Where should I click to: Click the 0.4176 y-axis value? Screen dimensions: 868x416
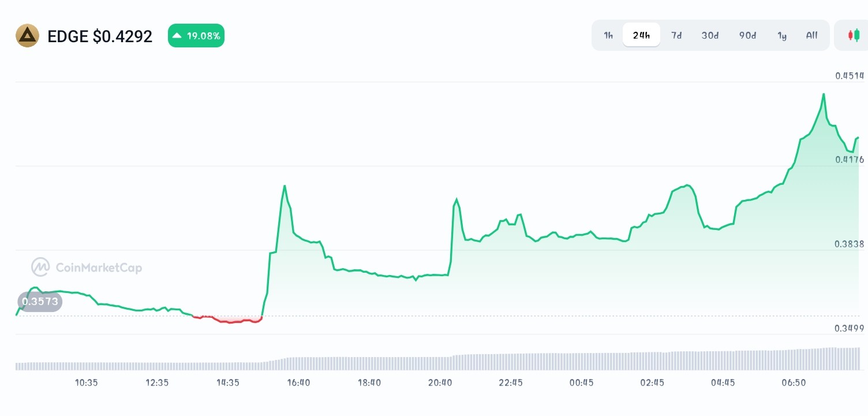(850, 159)
